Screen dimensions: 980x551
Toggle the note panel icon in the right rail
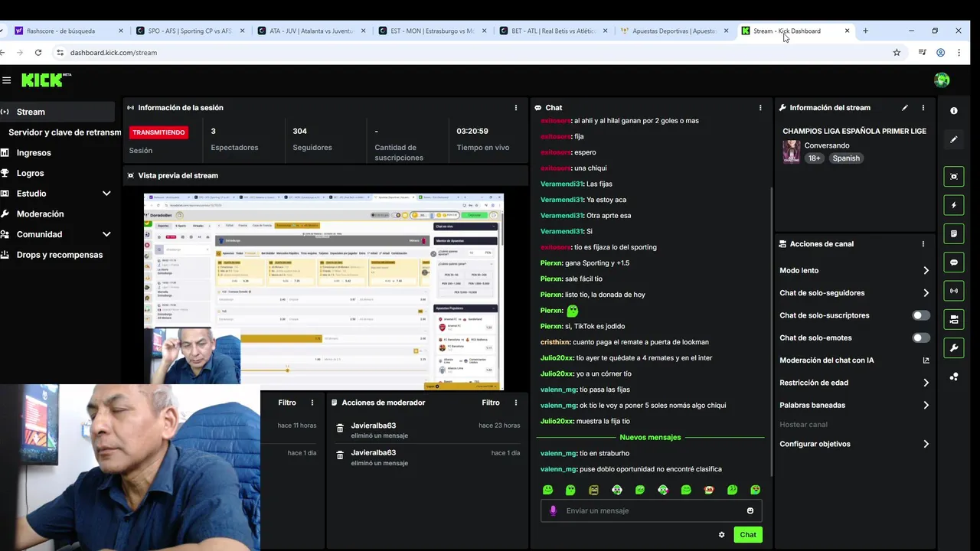tap(954, 233)
